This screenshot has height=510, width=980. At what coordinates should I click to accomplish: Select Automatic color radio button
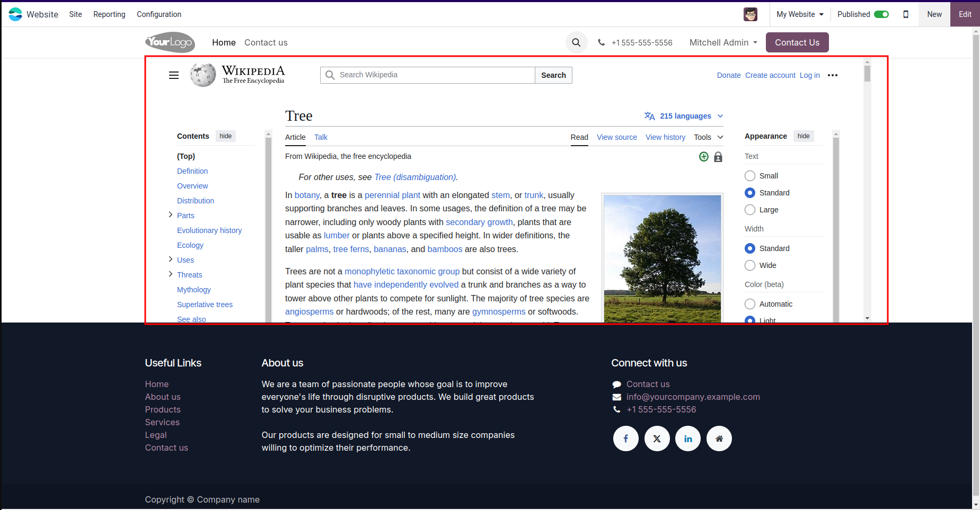click(x=750, y=304)
